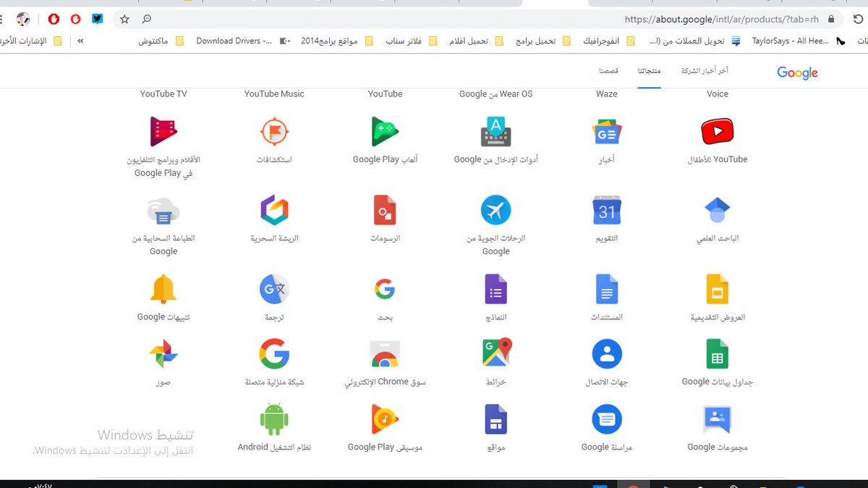This screenshot has width=868, height=488.
Task: Open the Google Sheets green icon
Action: 718,354
